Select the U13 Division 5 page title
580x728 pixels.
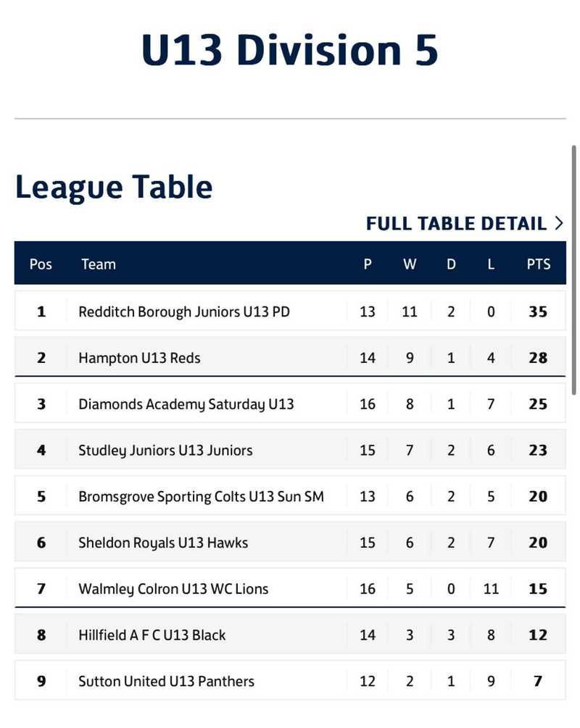(289, 49)
